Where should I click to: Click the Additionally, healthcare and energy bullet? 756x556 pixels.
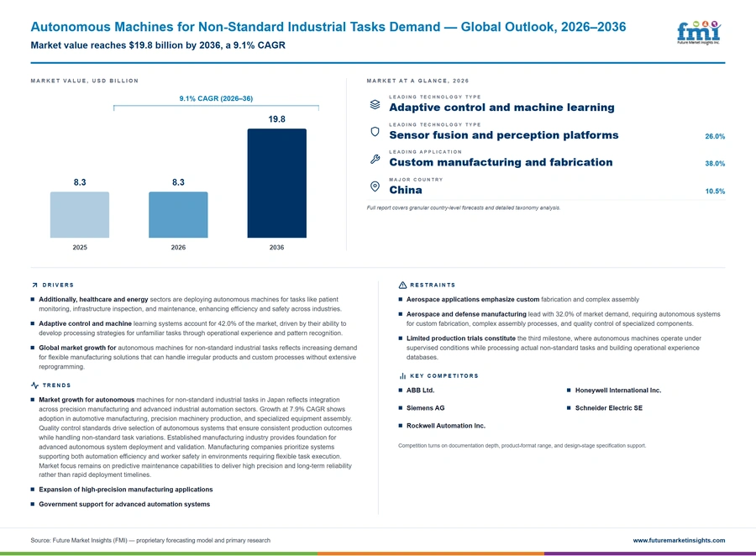click(x=190, y=304)
